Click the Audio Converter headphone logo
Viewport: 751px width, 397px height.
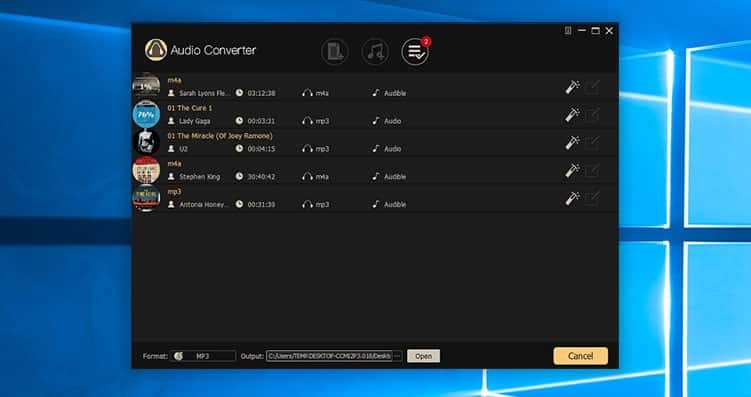[156, 50]
